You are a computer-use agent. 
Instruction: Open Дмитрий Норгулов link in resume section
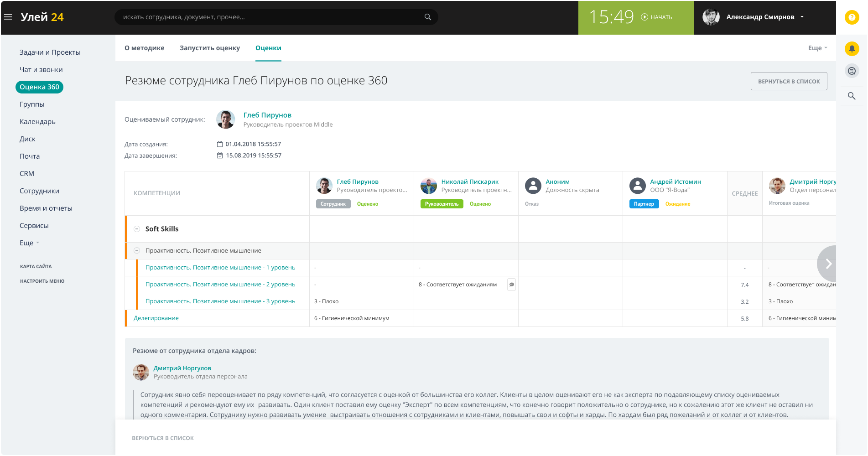[182, 368]
